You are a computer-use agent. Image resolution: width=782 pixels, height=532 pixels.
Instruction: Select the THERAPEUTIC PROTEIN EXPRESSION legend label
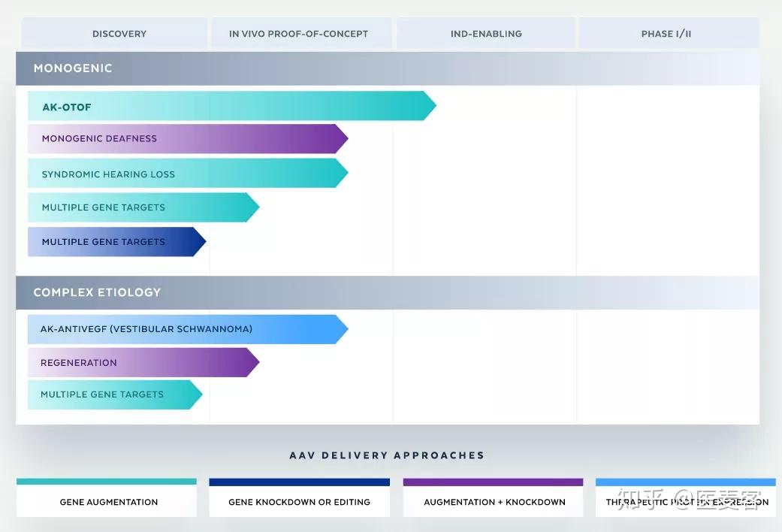pyautogui.click(x=687, y=502)
